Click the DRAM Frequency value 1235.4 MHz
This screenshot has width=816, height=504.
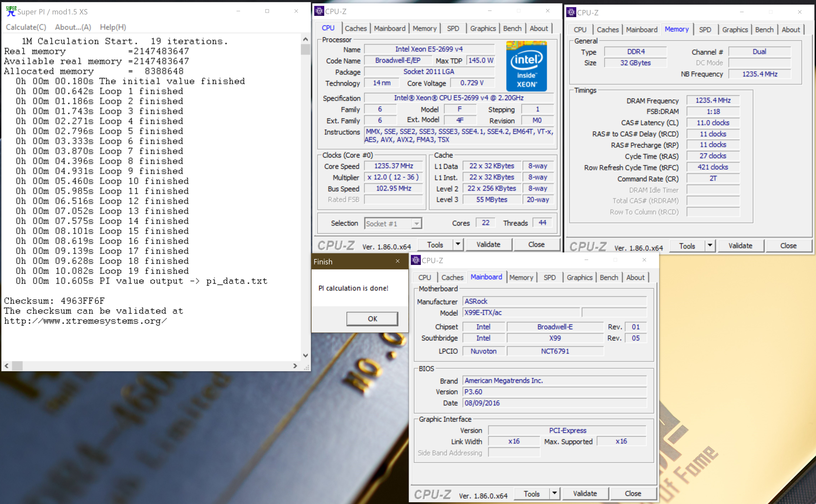pyautogui.click(x=713, y=100)
